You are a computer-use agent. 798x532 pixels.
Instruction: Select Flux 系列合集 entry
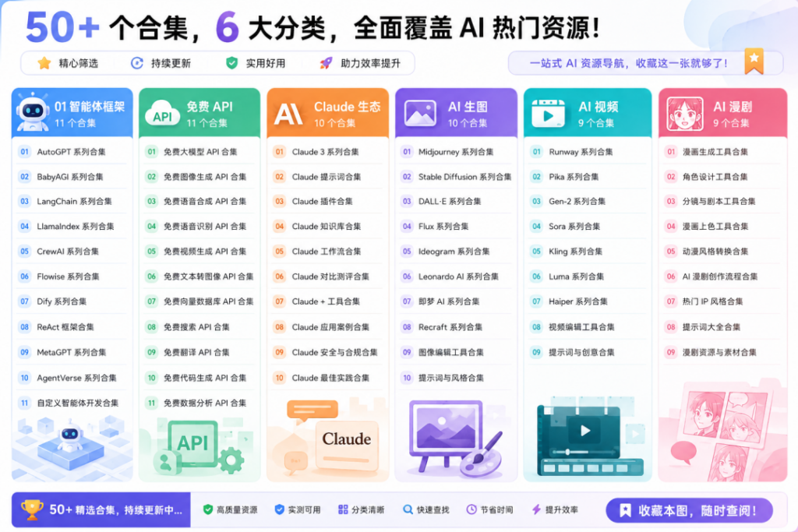pyautogui.click(x=456, y=227)
